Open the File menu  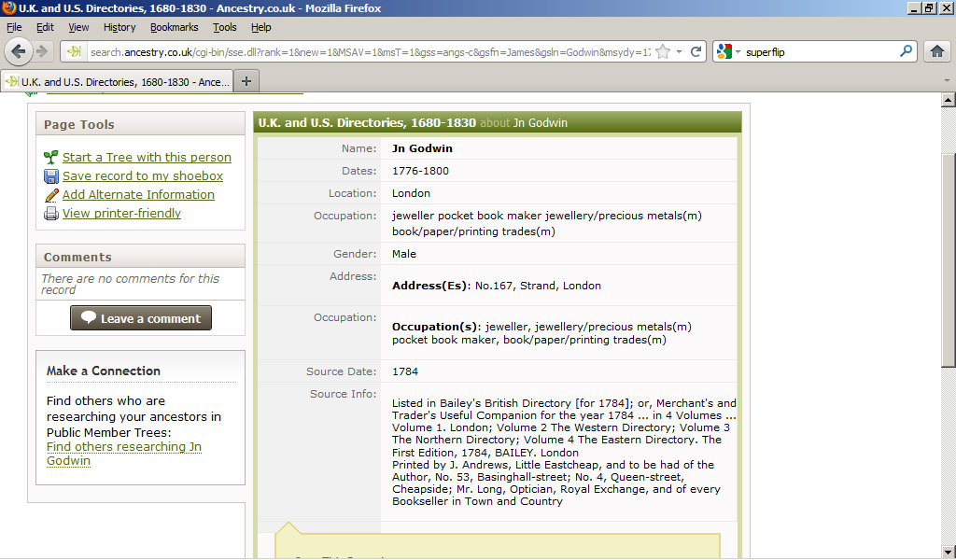pyautogui.click(x=14, y=27)
